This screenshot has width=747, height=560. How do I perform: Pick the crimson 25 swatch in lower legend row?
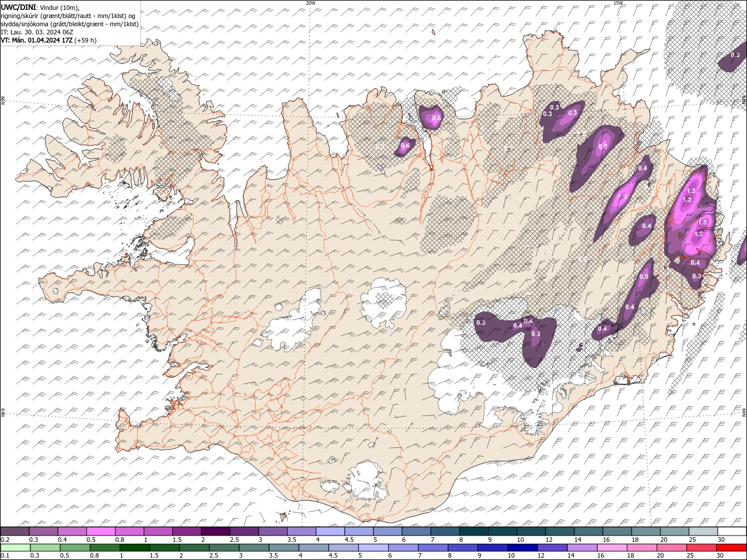[701, 547]
